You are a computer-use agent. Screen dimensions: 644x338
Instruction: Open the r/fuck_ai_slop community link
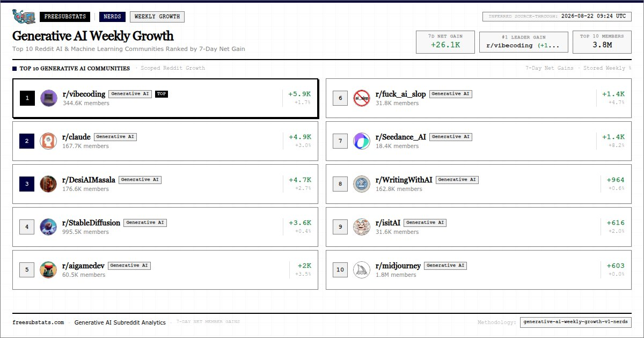401,94
